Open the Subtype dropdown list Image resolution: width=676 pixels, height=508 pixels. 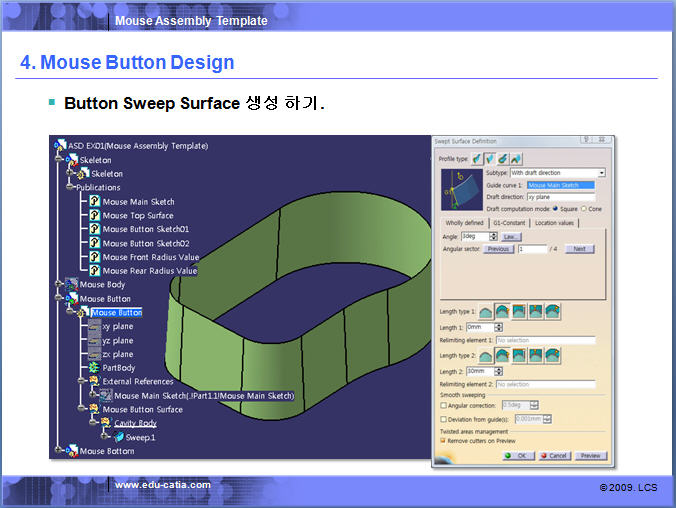click(601, 173)
